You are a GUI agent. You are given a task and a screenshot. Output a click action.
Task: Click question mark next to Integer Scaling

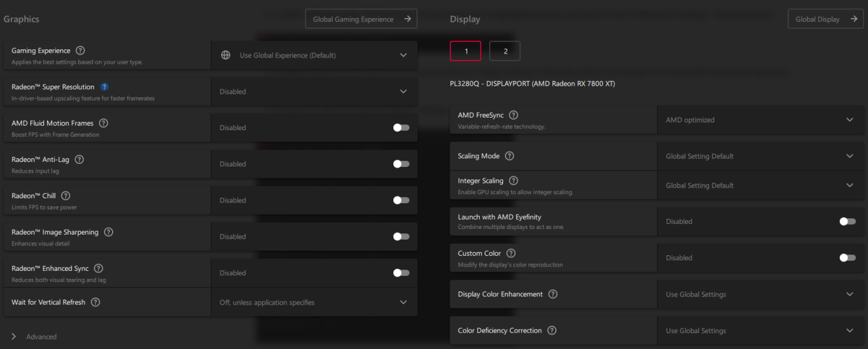click(514, 181)
